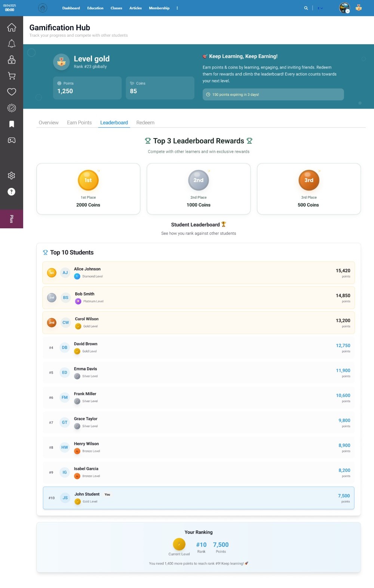Expand the language dropdown in header
374x588 pixels.
(x=320, y=8)
